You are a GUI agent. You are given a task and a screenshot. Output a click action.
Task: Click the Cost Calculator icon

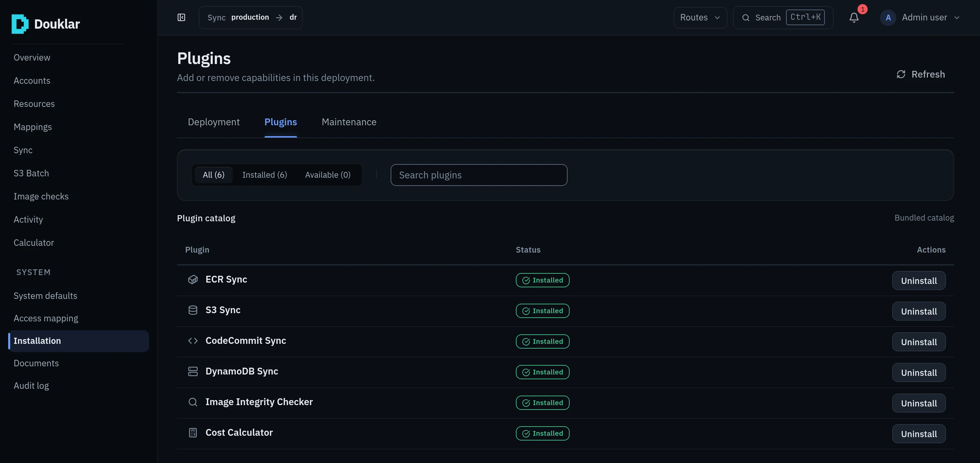[x=193, y=433]
